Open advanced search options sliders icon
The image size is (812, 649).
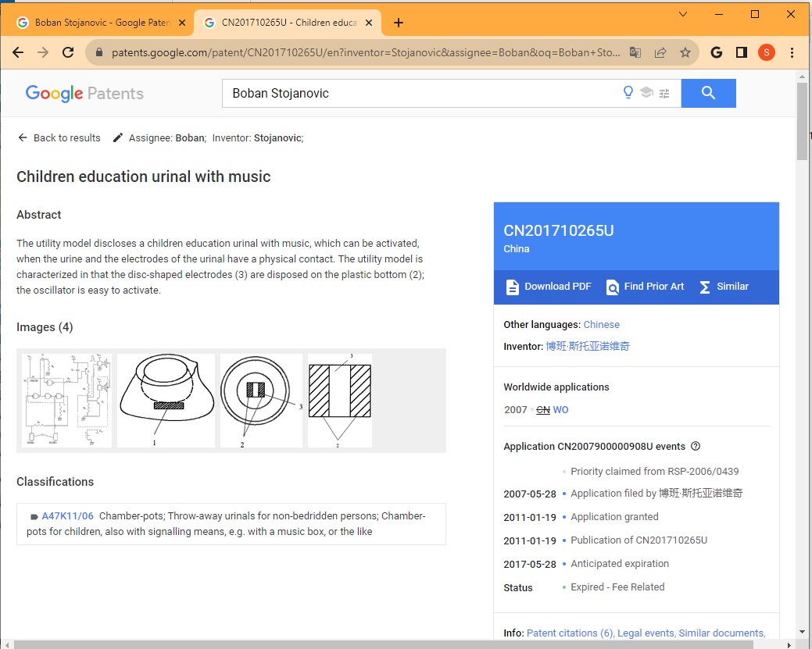tap(664, 93)
